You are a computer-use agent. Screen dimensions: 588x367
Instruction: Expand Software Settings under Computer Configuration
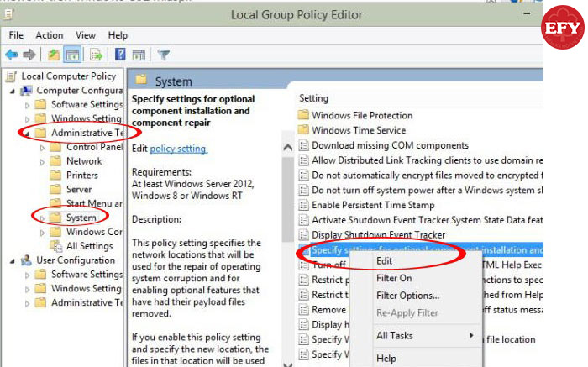[x=27, y=105]
